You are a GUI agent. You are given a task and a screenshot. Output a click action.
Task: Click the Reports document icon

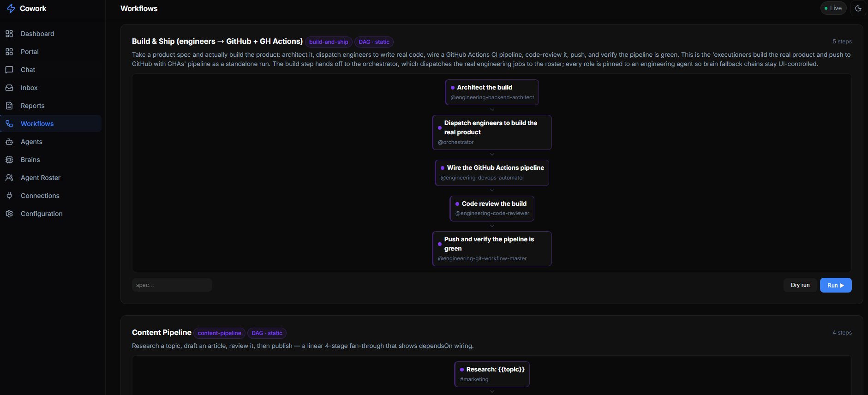(x=9, y=106)
